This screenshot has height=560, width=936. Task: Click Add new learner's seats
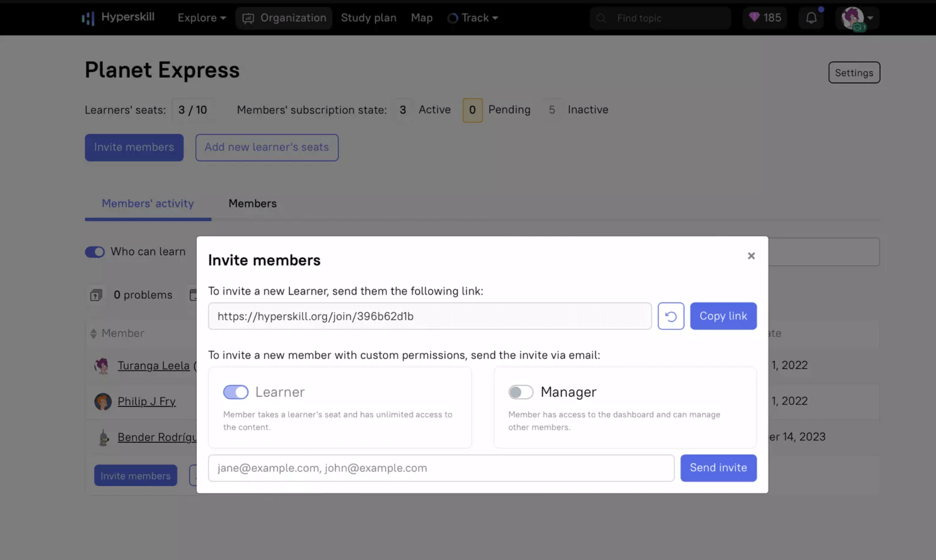point(267,147)
